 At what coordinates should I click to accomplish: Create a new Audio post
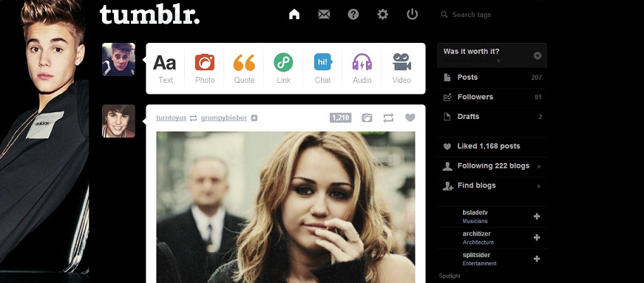click(x=362, y=69)
